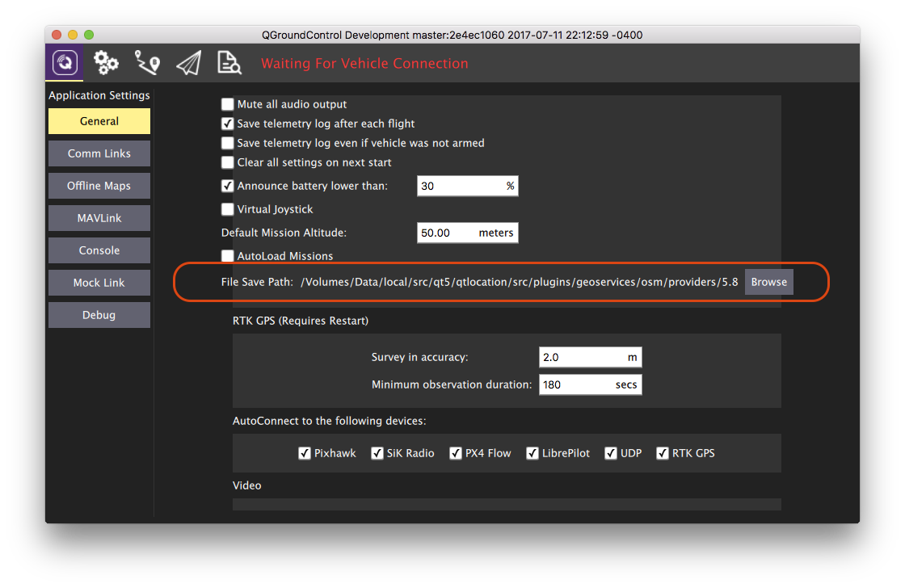
Task: Click the Video section heading
Action: tap(247, 485)
